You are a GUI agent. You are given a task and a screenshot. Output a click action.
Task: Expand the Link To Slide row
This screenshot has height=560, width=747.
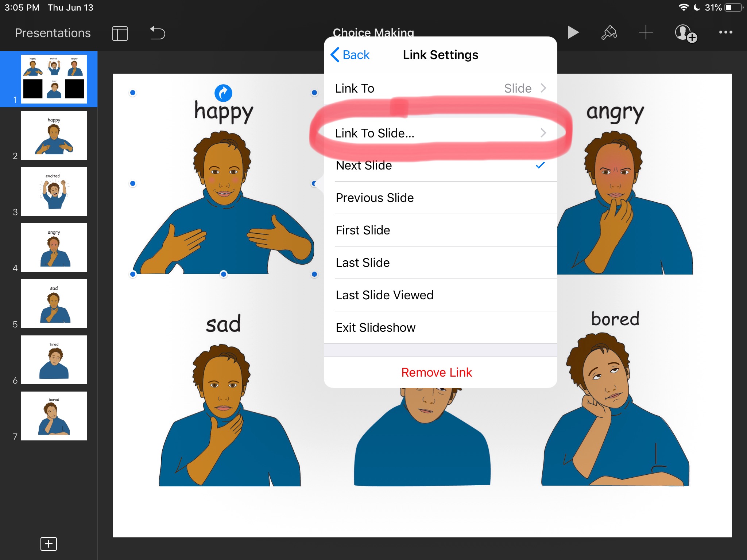[440, 133]
